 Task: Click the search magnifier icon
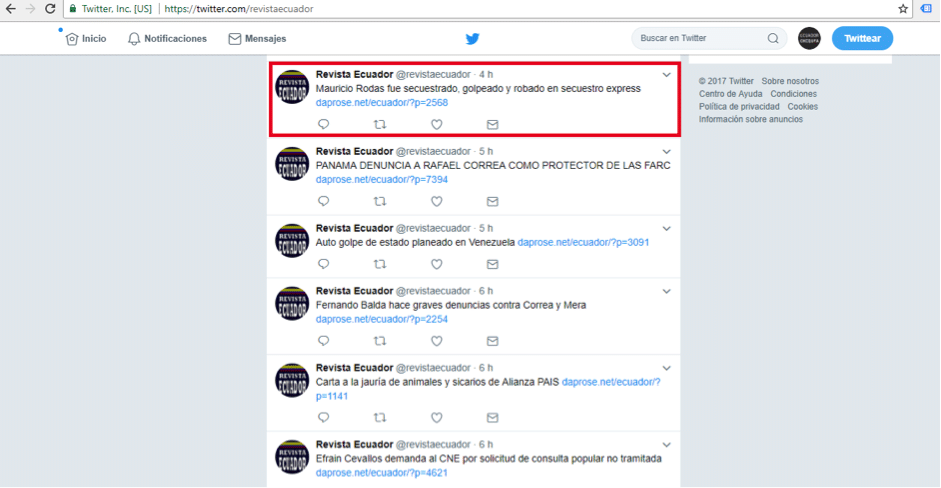pos(773,39)
